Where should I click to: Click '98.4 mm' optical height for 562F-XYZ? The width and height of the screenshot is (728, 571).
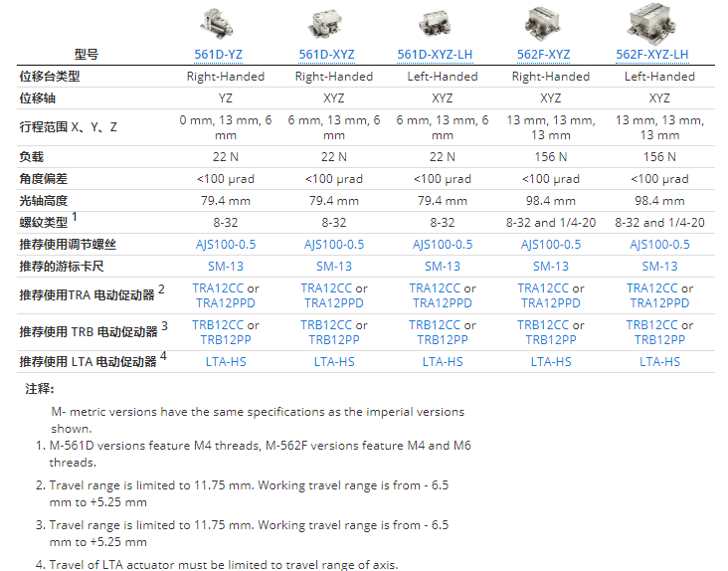point(551,201)
